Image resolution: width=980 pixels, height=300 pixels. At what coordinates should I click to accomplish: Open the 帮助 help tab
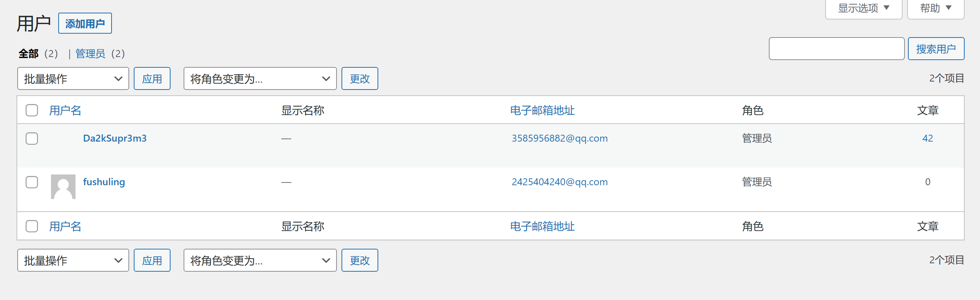[936, 8]
